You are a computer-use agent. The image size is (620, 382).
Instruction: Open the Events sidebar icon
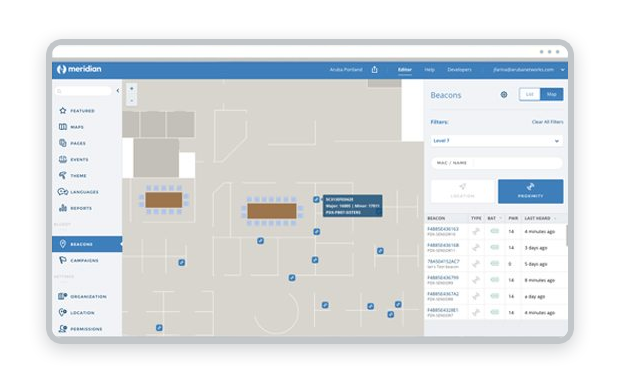coord(62,159)
